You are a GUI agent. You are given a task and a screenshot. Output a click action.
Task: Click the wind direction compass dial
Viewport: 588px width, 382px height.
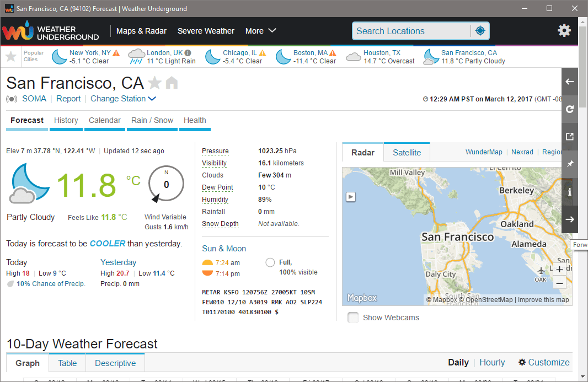[x=166, y=184]
